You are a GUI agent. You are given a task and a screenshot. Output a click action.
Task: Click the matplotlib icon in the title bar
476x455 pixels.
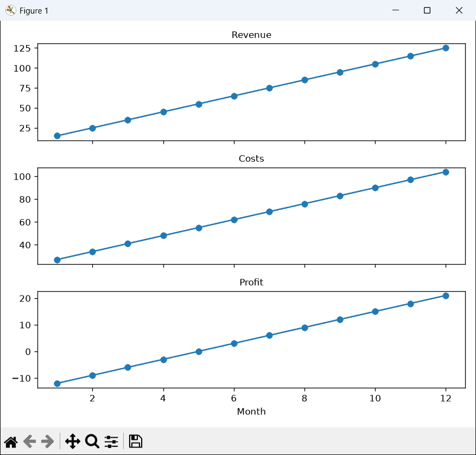click(11, 10)
